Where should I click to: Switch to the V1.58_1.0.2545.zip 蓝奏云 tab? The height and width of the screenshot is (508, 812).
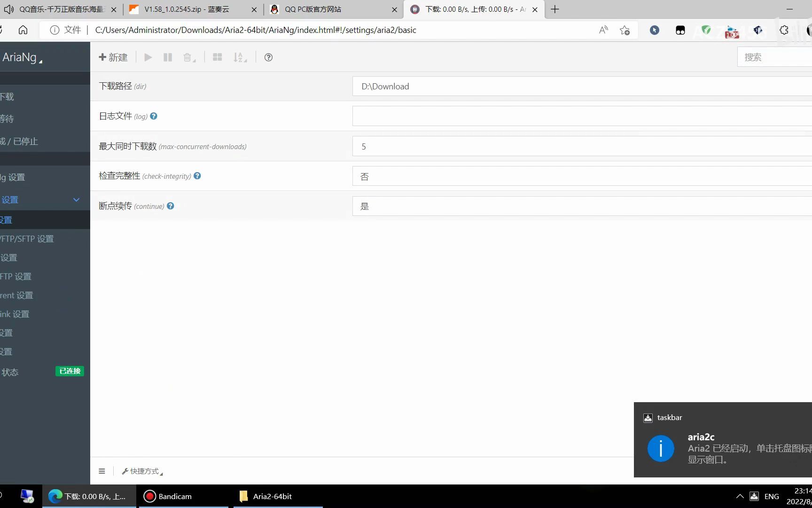tap(193, 9)
